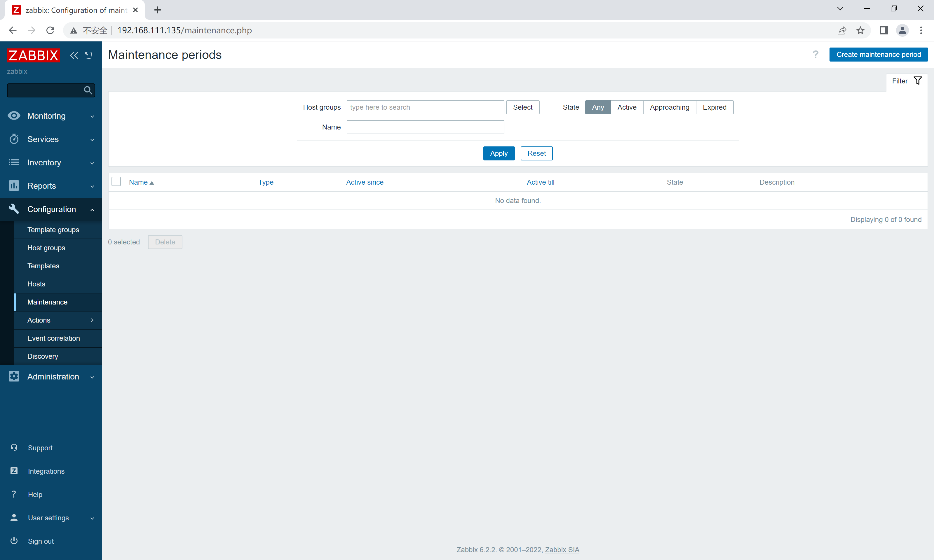Viewport: 934px width, 560px height.
Task: Click Select button for host groups
Action: pos(522,107)
